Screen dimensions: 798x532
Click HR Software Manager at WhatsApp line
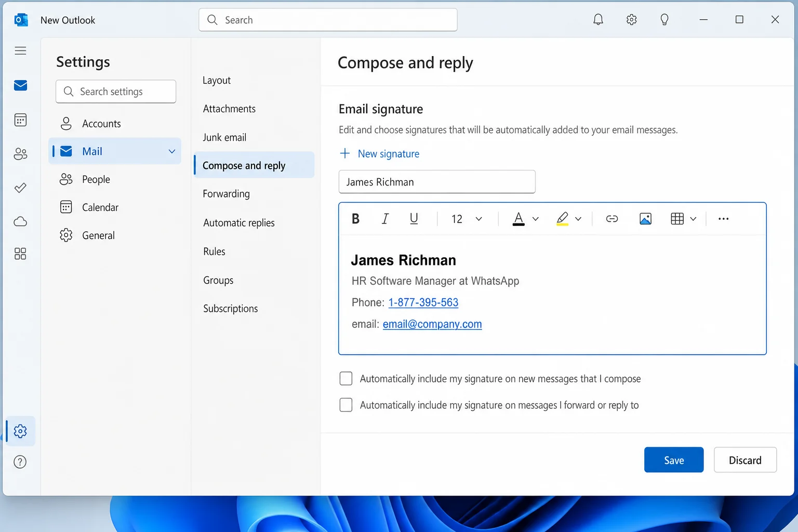click(x=435, y=281)
